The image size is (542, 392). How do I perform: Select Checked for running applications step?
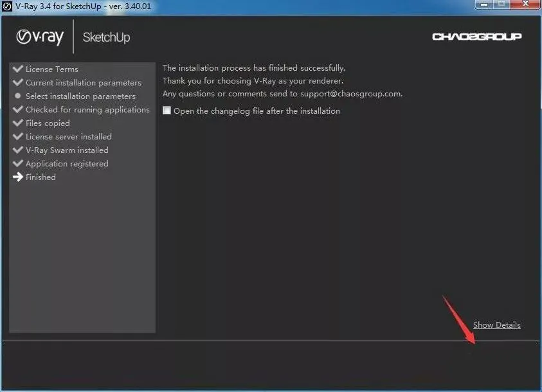coord(87,109)
